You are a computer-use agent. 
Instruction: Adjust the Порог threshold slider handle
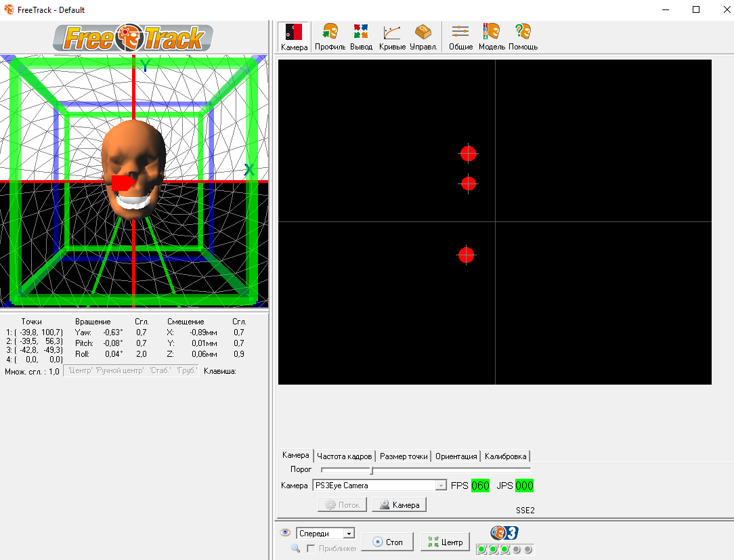[x=372, y=470]
